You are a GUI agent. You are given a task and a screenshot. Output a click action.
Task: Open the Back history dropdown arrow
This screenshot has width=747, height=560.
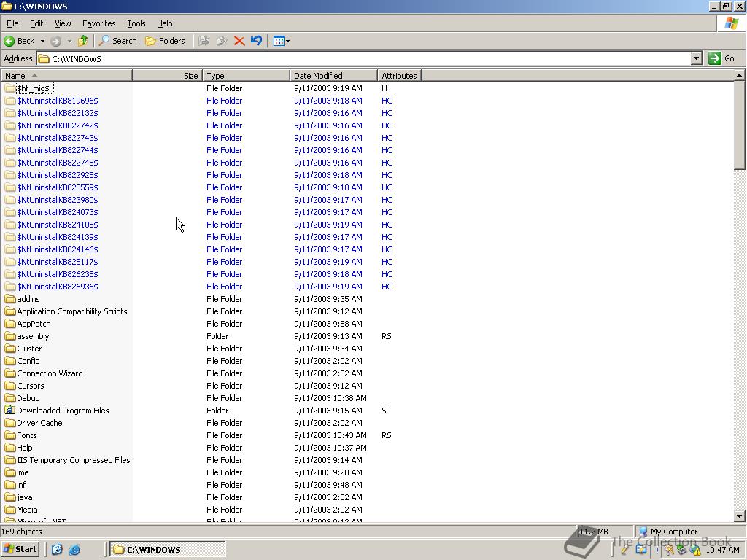point(42,41)
